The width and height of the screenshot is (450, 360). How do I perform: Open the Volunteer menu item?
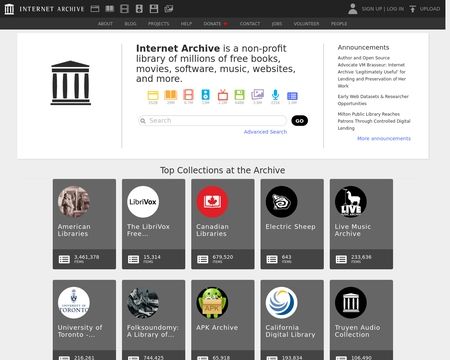(x=306, y=24)
